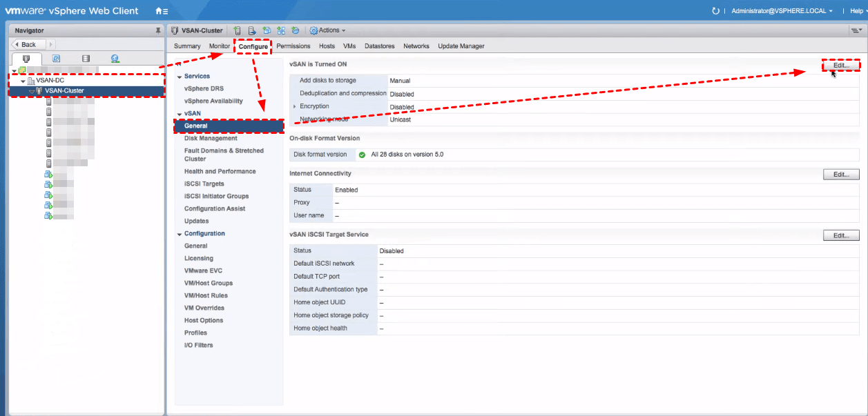Click the fourth toolbar icon before Actions
The image size is (868, 416).
point(281,30)
